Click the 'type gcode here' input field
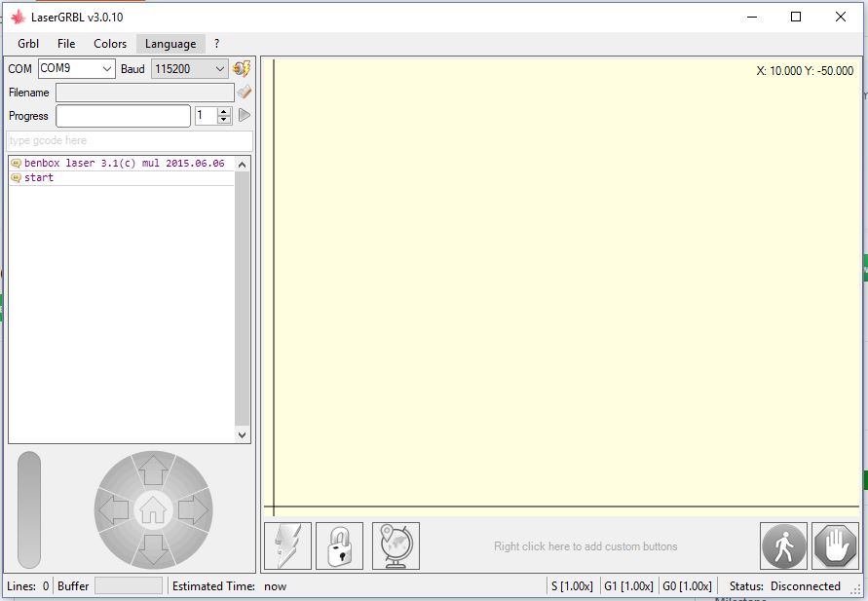 130,140
